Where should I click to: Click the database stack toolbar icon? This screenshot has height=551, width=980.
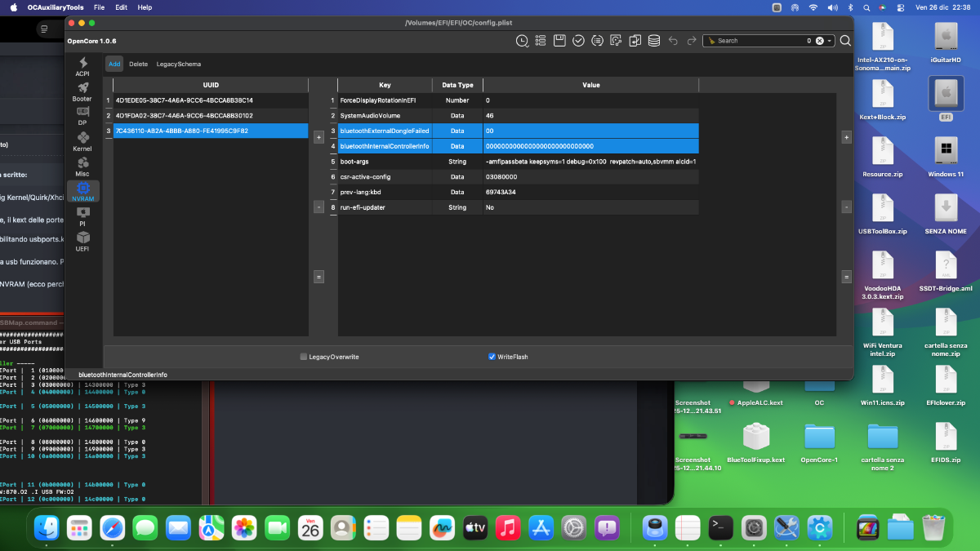coord(653,40)
